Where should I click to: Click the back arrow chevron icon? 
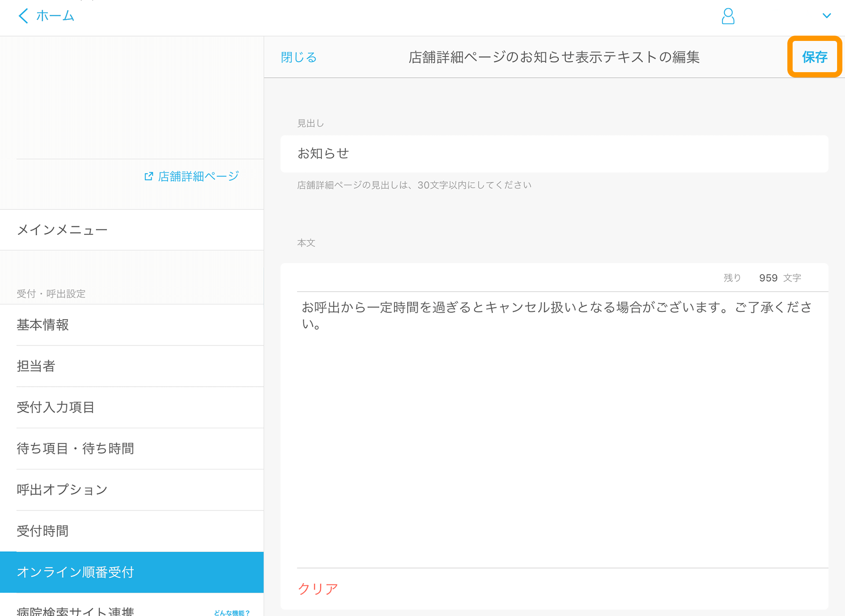(x=23, y=16)
